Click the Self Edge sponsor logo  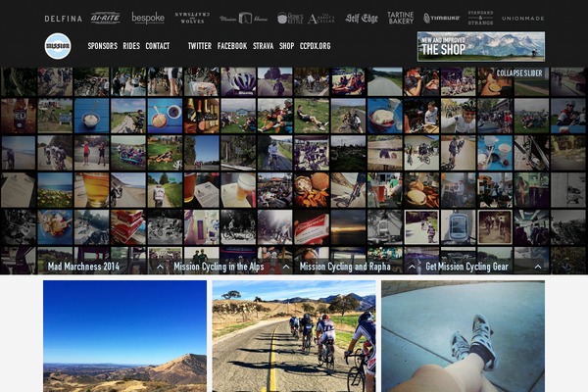point(362,18)
